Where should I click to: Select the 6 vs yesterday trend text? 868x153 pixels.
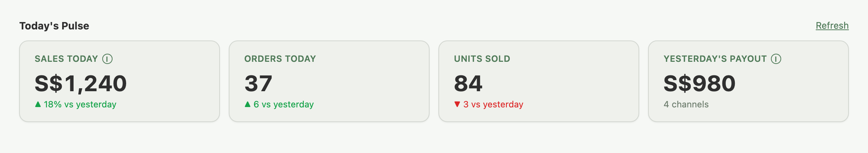click(x=284, y=104)
